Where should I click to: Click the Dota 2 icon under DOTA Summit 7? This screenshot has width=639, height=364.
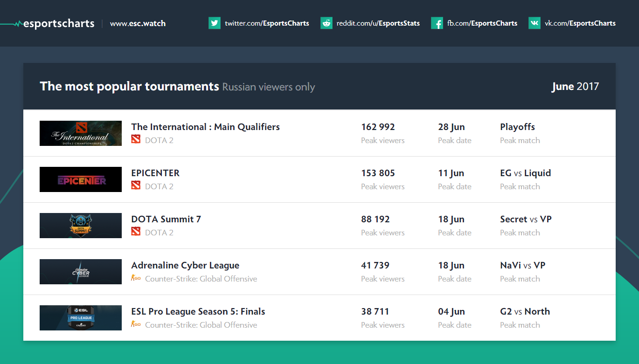[x=136, y=232]
